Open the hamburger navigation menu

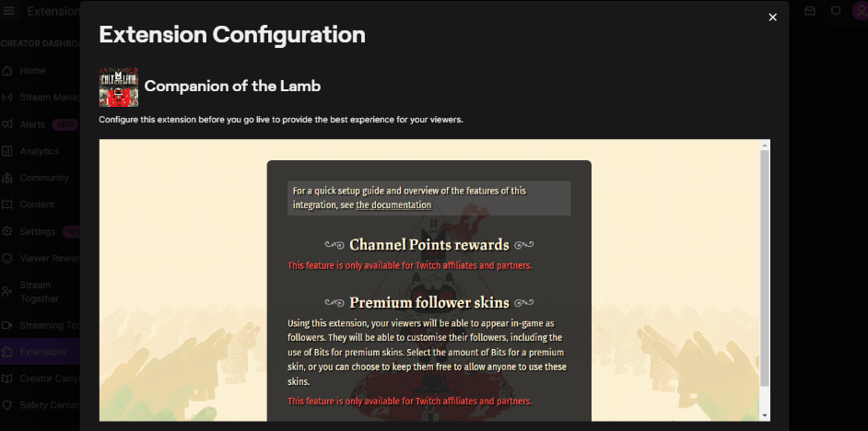point(9,11)
